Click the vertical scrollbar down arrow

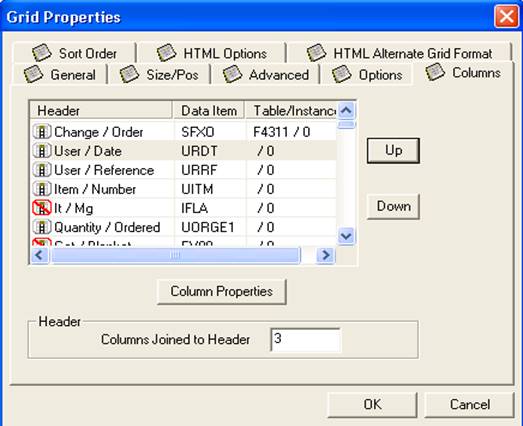click(346, 236)
